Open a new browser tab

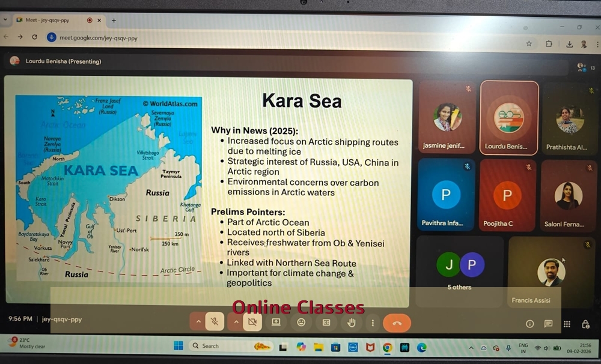114,20
